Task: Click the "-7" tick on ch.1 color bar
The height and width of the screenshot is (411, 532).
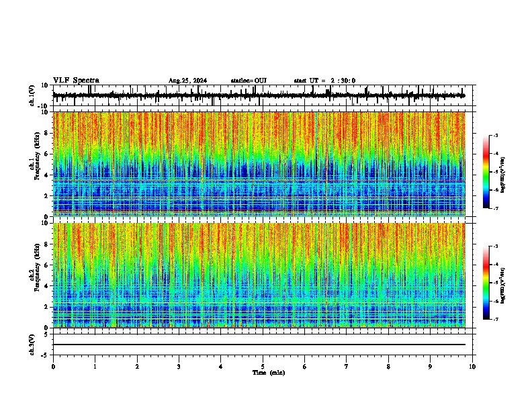Action: click(495, 208)
